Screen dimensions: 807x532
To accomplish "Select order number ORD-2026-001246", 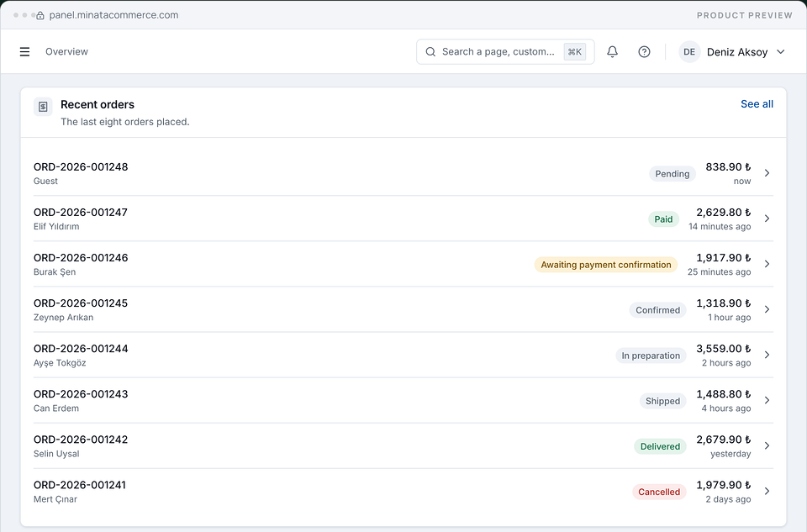I will 81,258.
